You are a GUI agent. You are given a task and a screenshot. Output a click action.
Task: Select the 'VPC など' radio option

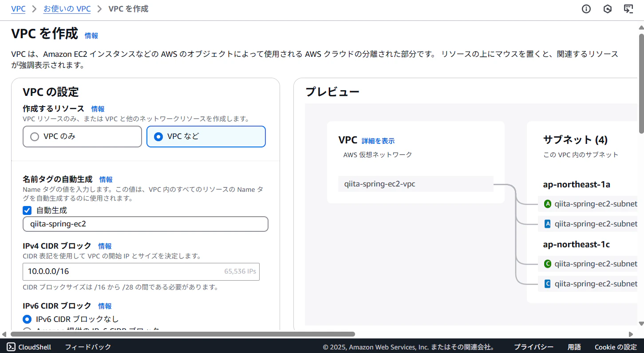pyautogui.click(x=206, y=136)
